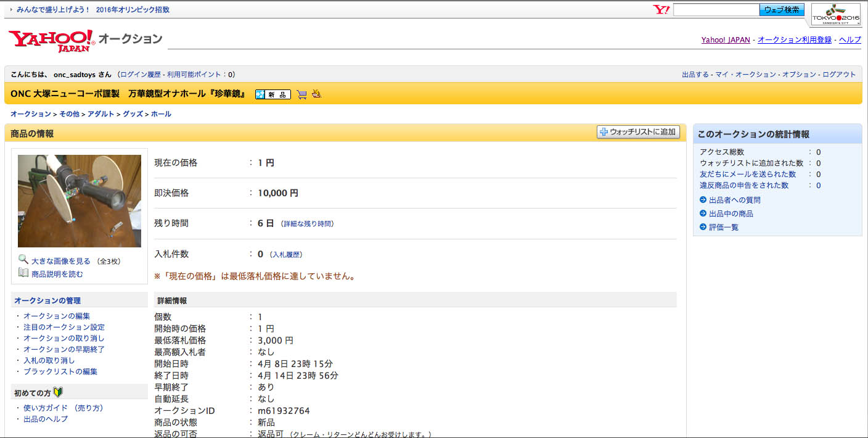Open オークションの取り消し link

tap(64, 338)
